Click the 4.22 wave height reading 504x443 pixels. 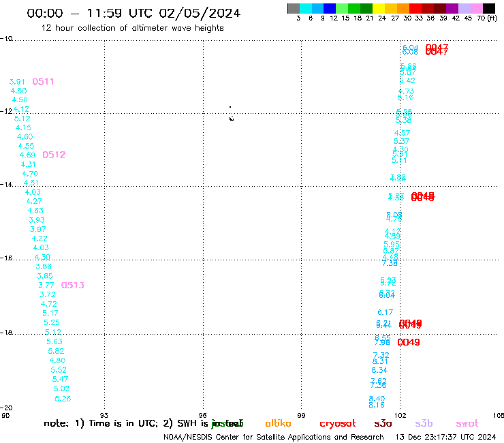(40, 239)
